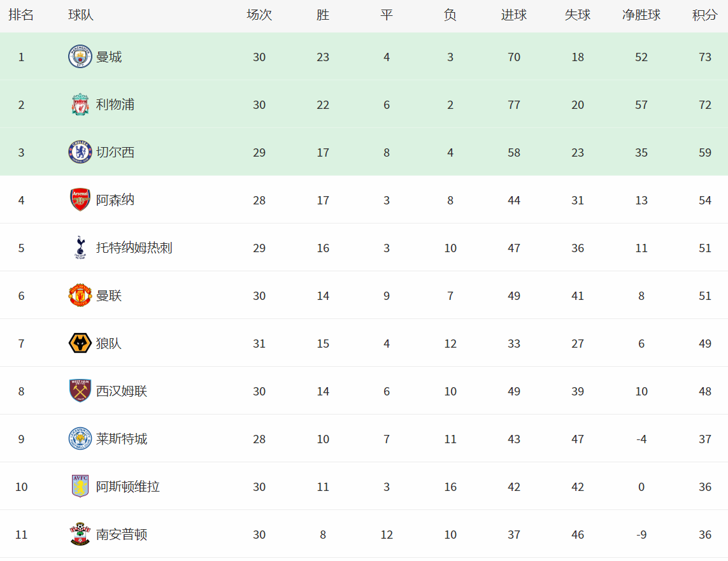This screenshot has height=561, width=728.
Task: Select the 场次 column header
Action: 259,15
